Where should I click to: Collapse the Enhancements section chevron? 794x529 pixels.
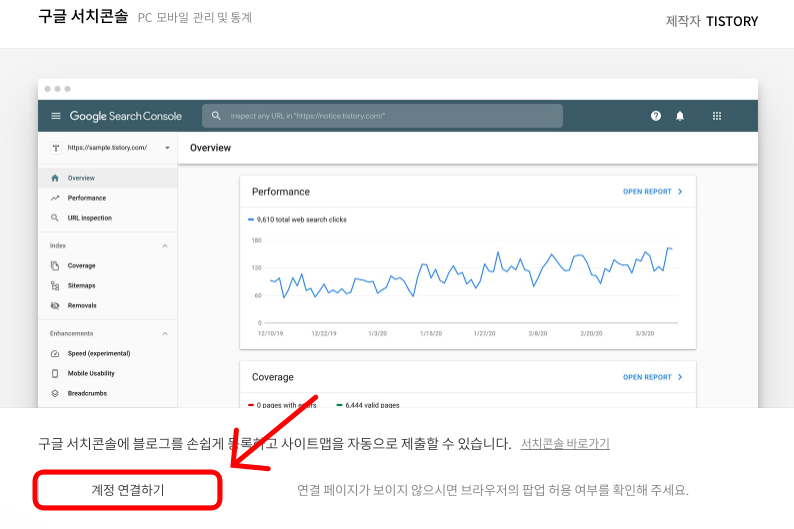[165, 334]
